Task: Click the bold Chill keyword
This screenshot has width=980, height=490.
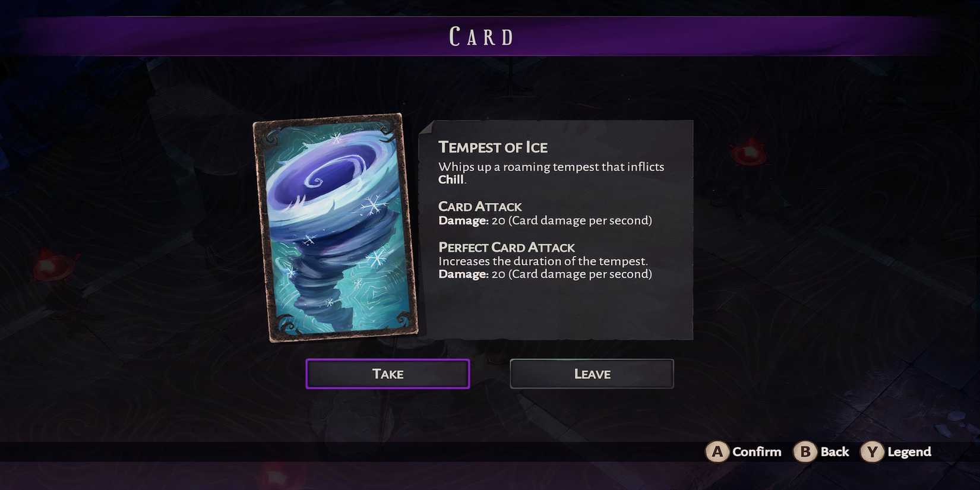Action: point(451,180)
